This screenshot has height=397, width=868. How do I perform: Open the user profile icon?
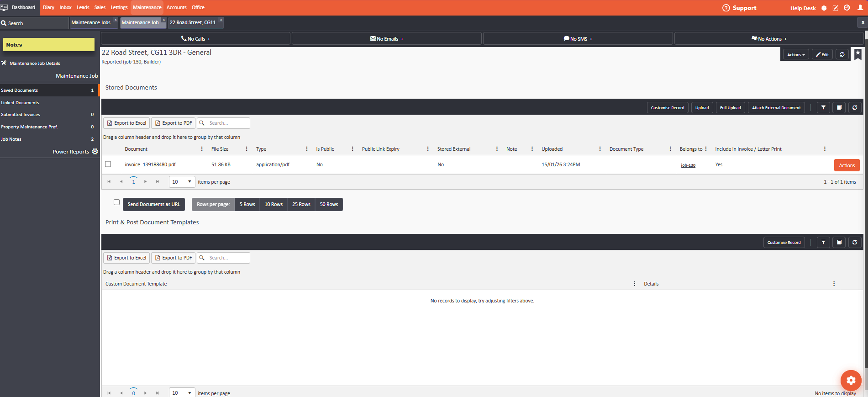(x=860, y=8)
